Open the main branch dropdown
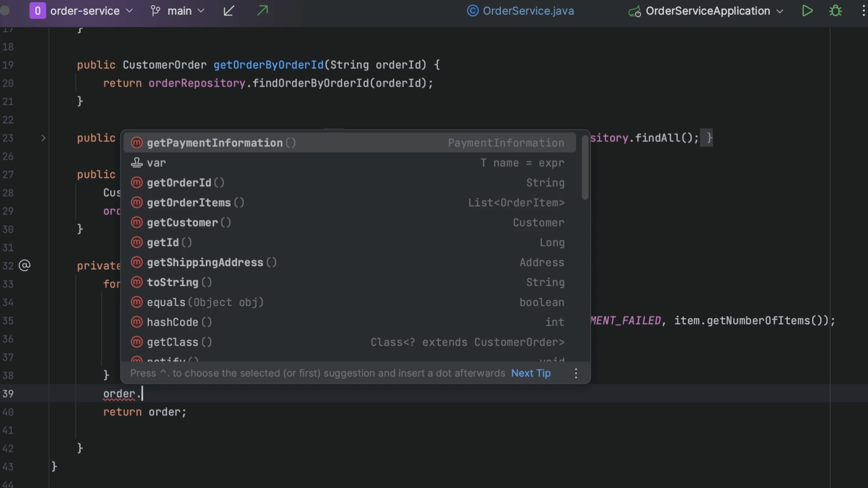This screenshot has height=488, width=868. pyautogui.click(x=201, y=11)
